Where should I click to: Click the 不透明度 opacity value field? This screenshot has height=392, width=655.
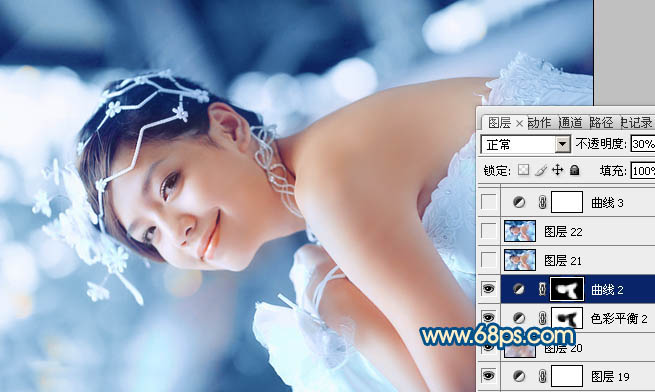642,144
